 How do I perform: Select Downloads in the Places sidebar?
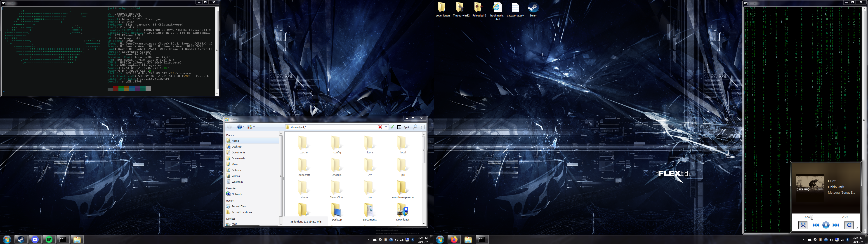click(238, 158)
